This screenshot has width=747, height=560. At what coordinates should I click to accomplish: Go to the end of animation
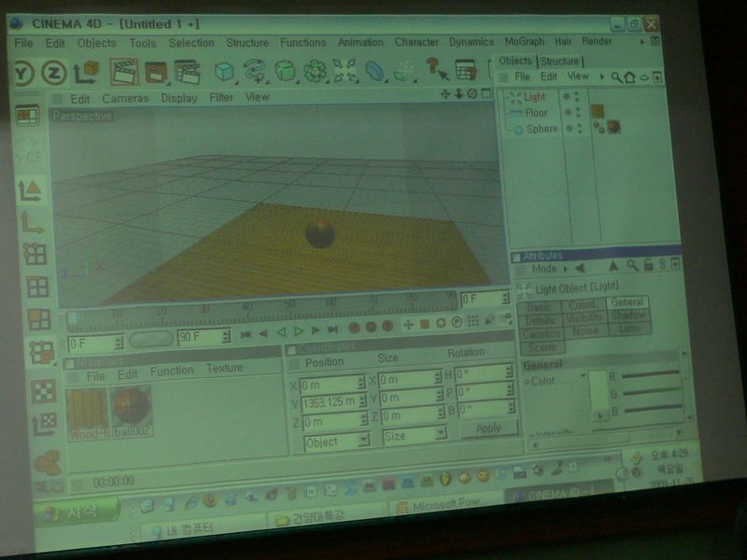pos(333,329)
